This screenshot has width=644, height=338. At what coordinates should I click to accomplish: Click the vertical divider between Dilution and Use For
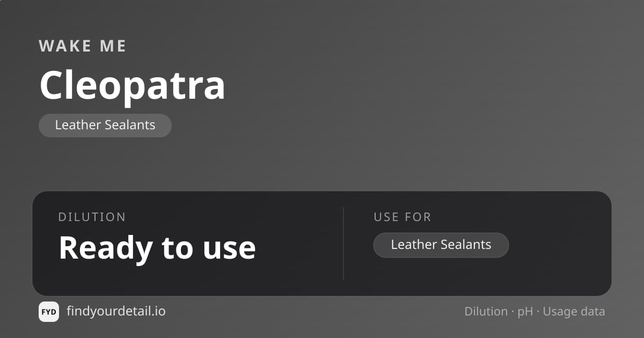[343, 244]
